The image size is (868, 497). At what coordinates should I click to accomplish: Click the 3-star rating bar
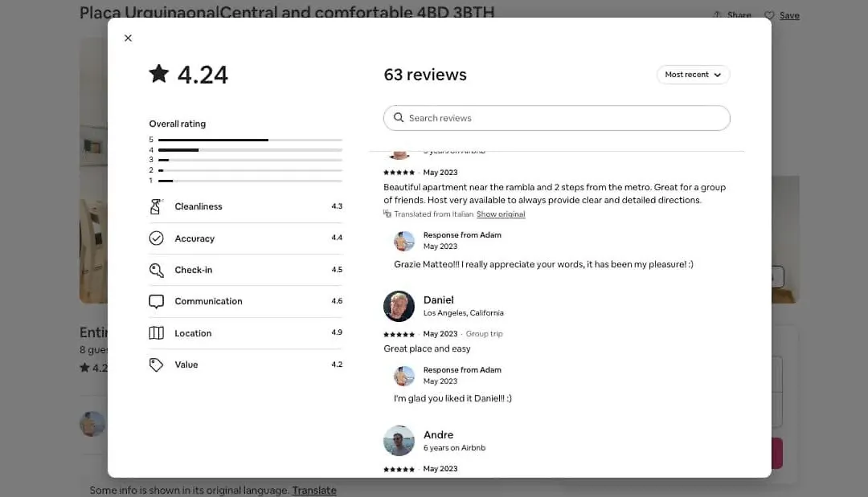pos(250,160)
